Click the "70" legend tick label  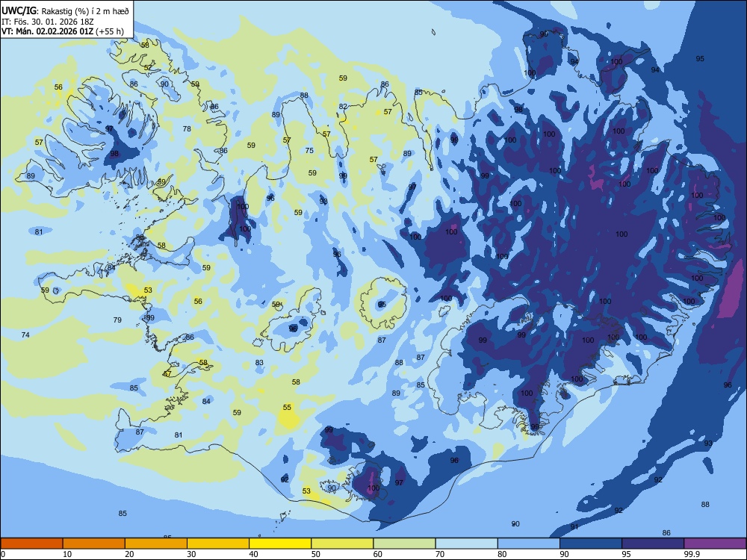click(x=440, y=554)
